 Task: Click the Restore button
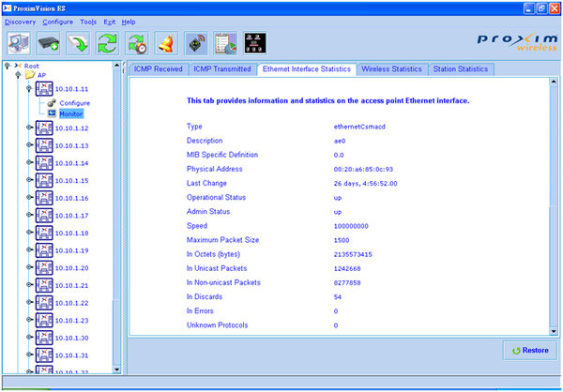[x=530, y=351]
